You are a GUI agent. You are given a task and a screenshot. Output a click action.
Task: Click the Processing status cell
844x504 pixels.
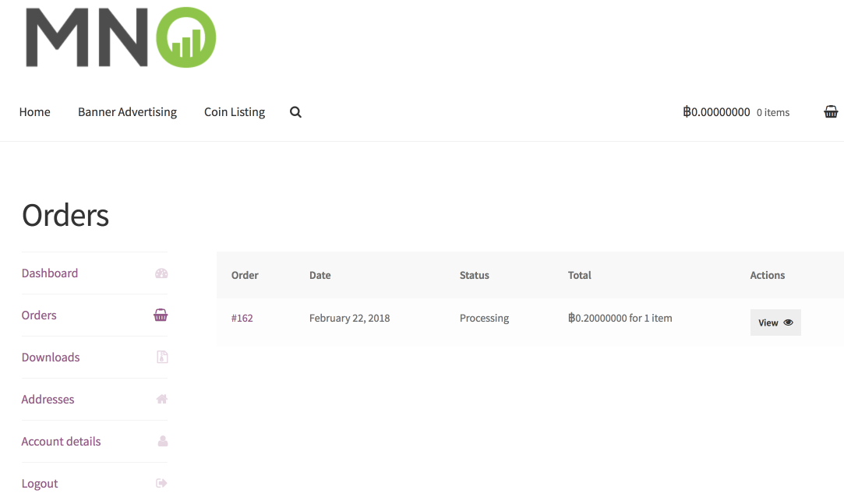point(484,318)
